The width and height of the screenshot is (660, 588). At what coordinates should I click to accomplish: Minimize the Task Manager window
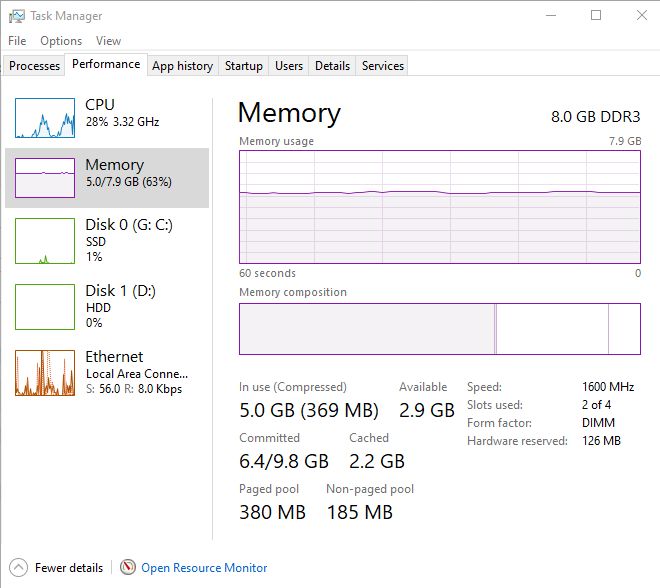point(551,16)
